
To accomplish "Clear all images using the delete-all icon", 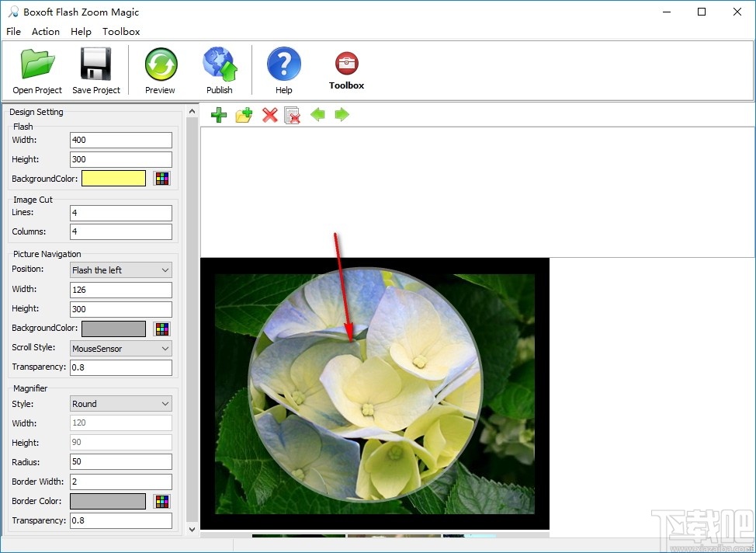I will pyautogui.click(x=293, y=115).
